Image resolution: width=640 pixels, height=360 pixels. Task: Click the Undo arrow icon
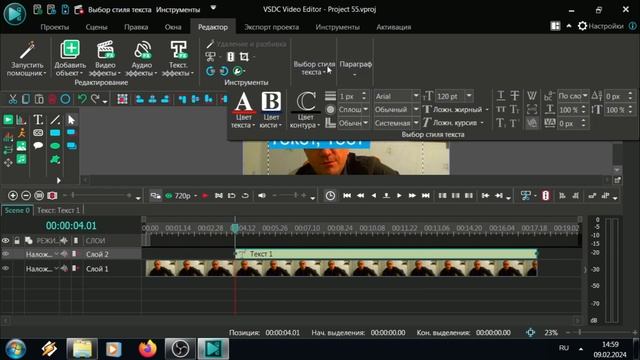coord(82,99)
